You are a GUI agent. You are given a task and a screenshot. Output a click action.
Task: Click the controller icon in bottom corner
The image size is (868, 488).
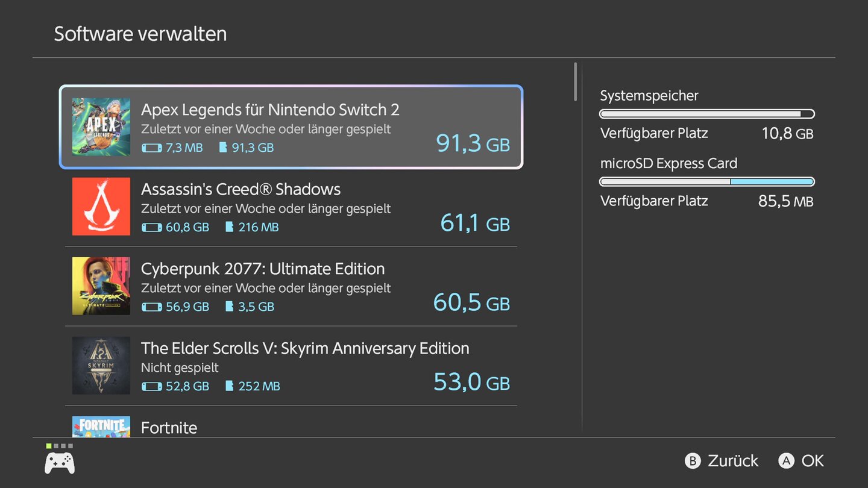click(x=60, y=463)
